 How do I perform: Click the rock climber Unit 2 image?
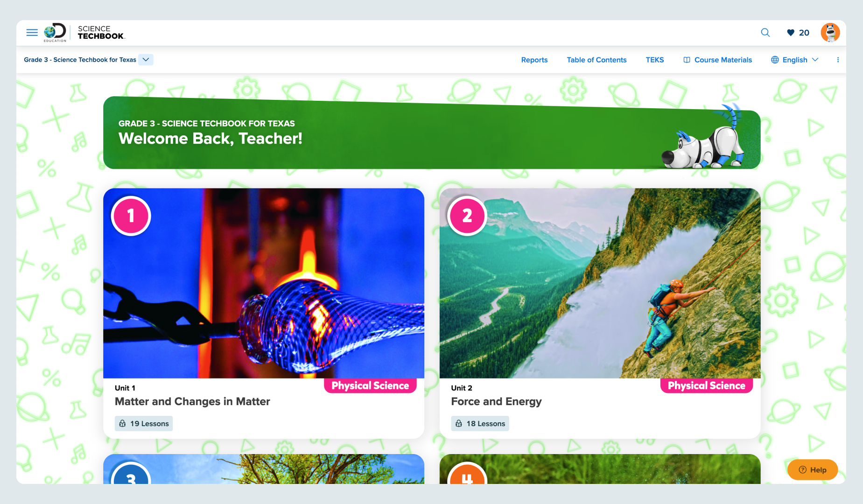click(x=600, y=283)
